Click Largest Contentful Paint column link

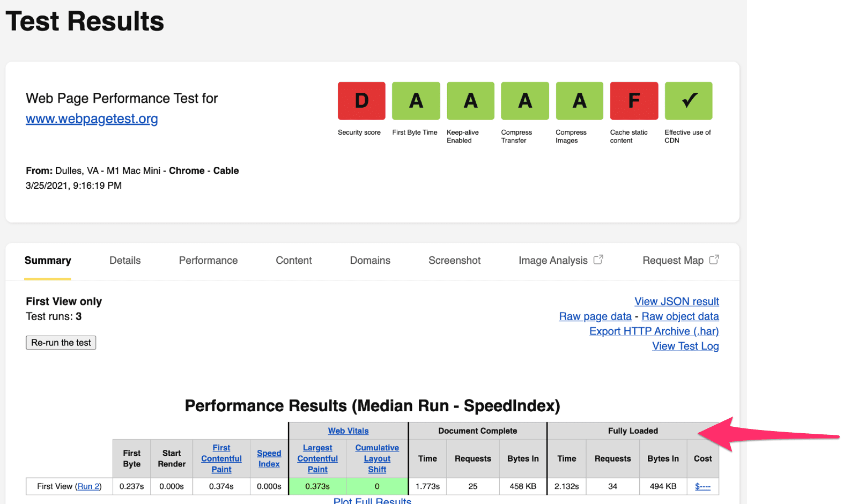click(317, 458)
